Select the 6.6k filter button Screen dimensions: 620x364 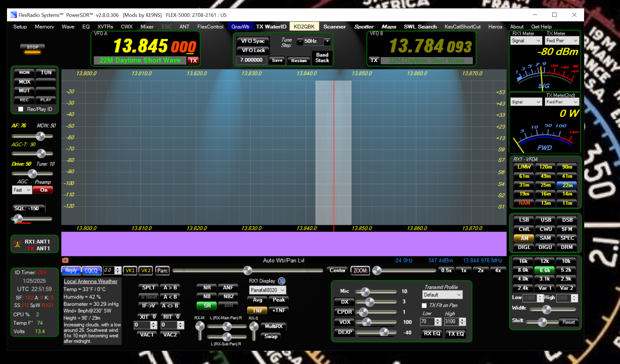tap(545, 270)
